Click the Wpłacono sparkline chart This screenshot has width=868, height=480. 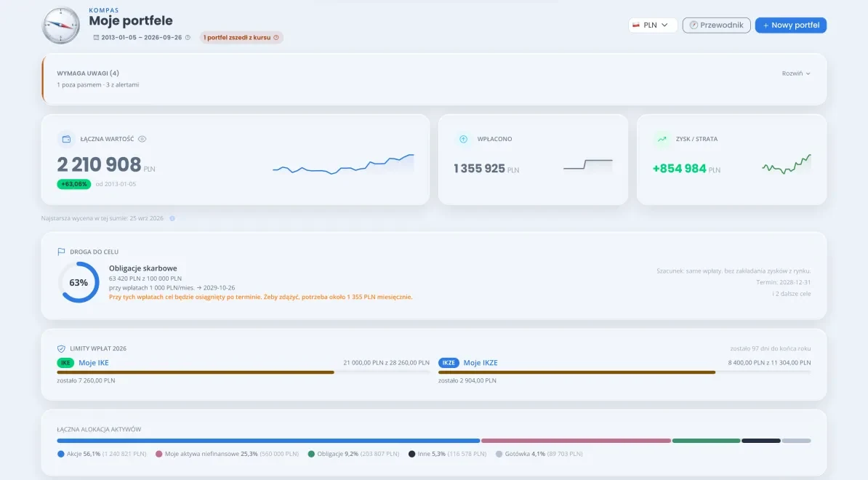point(588,164)
